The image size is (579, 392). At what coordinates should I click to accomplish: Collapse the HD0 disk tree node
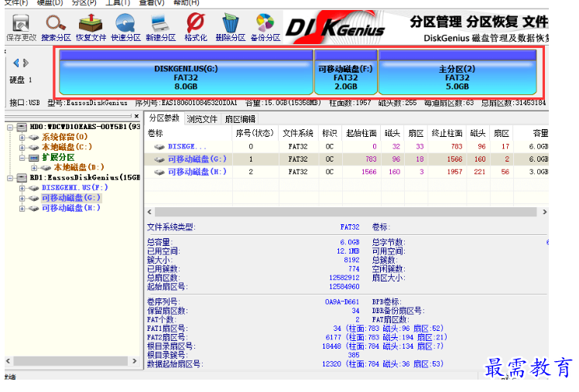(x=10, y=126)
